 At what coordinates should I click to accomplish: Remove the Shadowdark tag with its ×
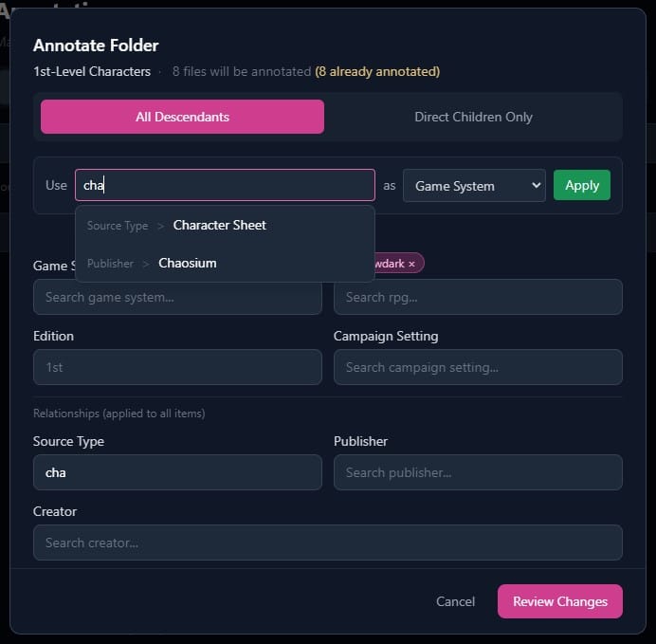click(411, 264)
